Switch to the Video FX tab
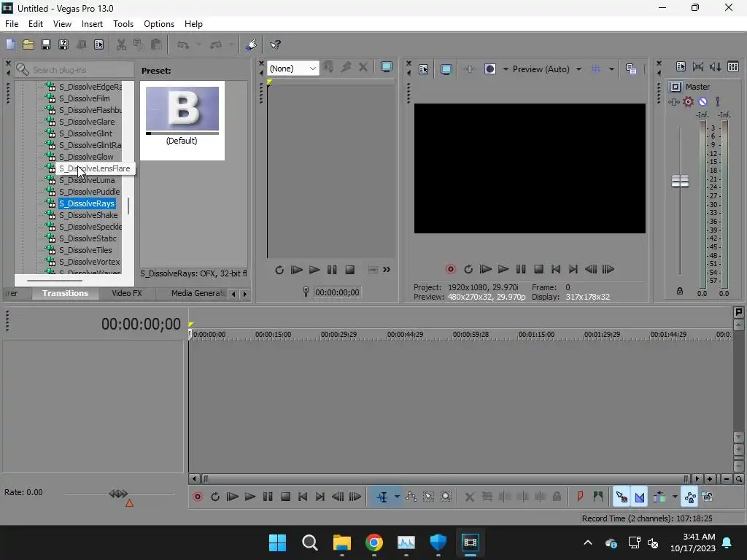The height and width of the screenshot is (560, 747). pos(127,293)
